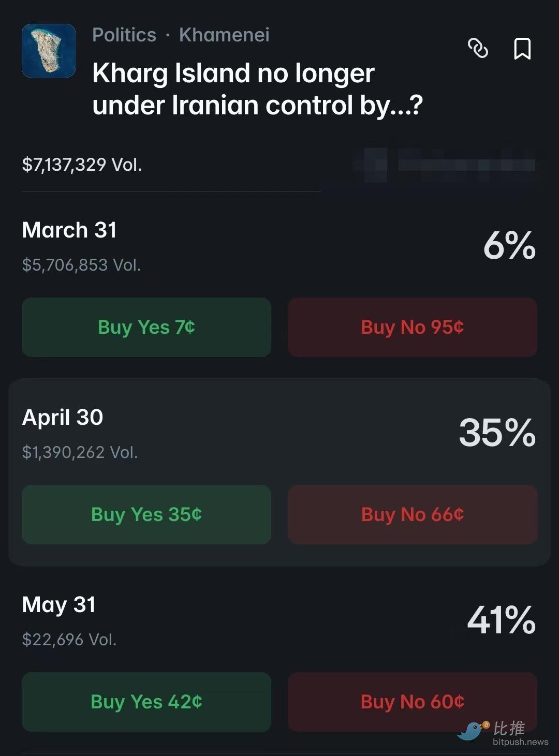Screen dimensions: 559x756
Task: Click the $7,137,329 total volume text
Action: tap(82, 165)
